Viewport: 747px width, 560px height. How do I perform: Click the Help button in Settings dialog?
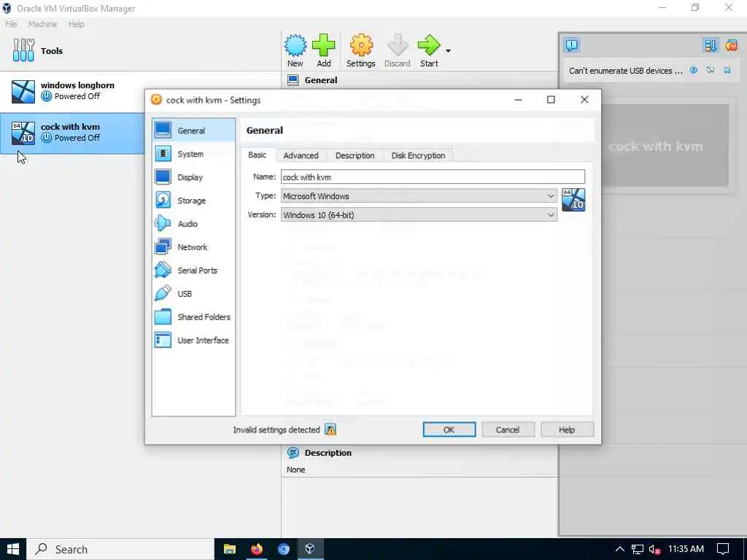(567, 429)
